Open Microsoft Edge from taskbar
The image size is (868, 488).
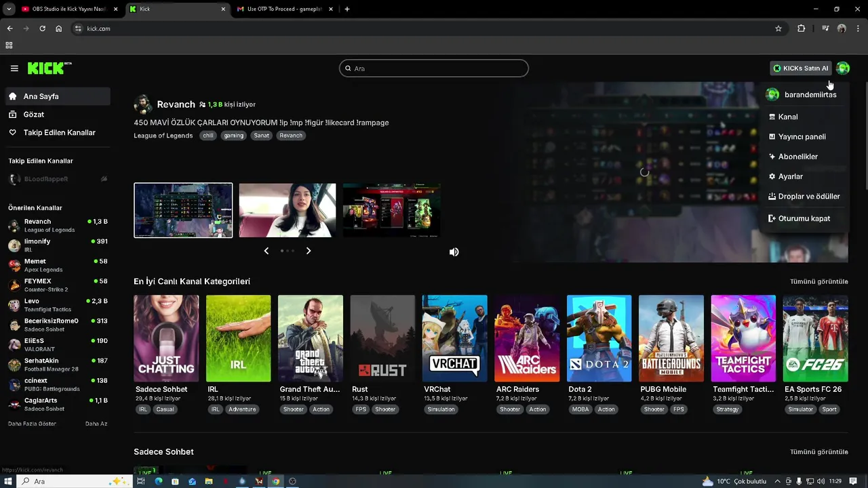coord(159,481)
